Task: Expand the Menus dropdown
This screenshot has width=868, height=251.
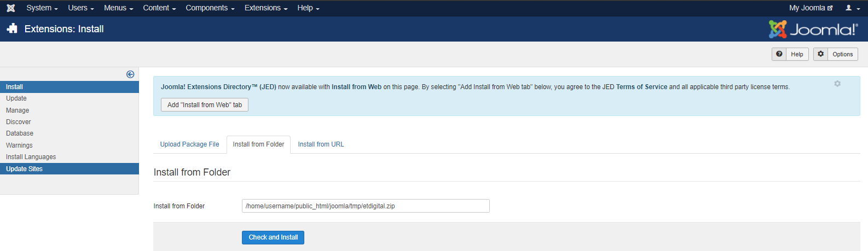Action: coord(119,8)
